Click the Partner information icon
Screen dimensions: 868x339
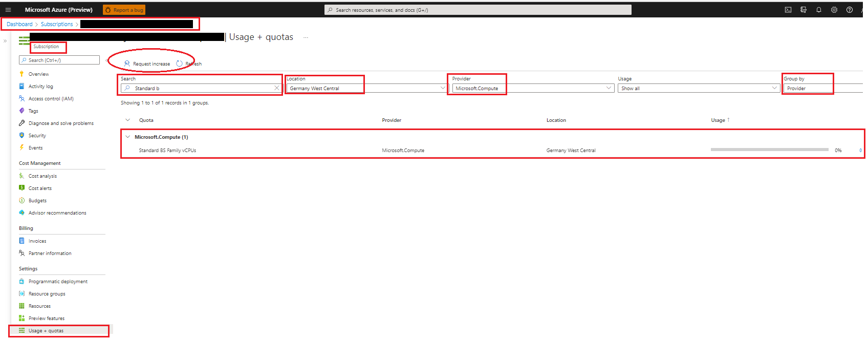[21, 253]
